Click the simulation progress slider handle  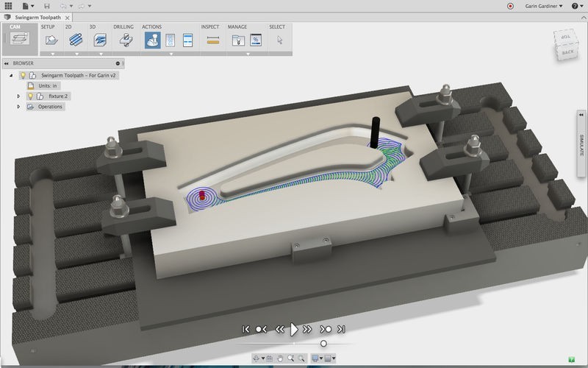coord(323,343)
